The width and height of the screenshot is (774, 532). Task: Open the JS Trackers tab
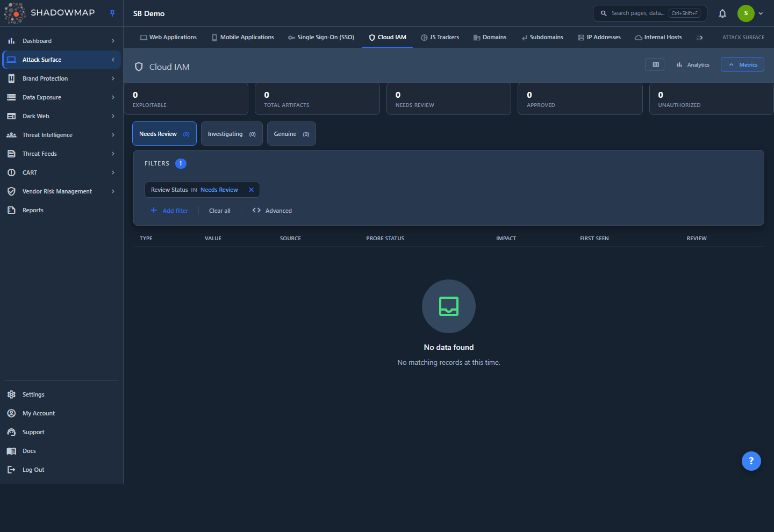click(440, 38)
